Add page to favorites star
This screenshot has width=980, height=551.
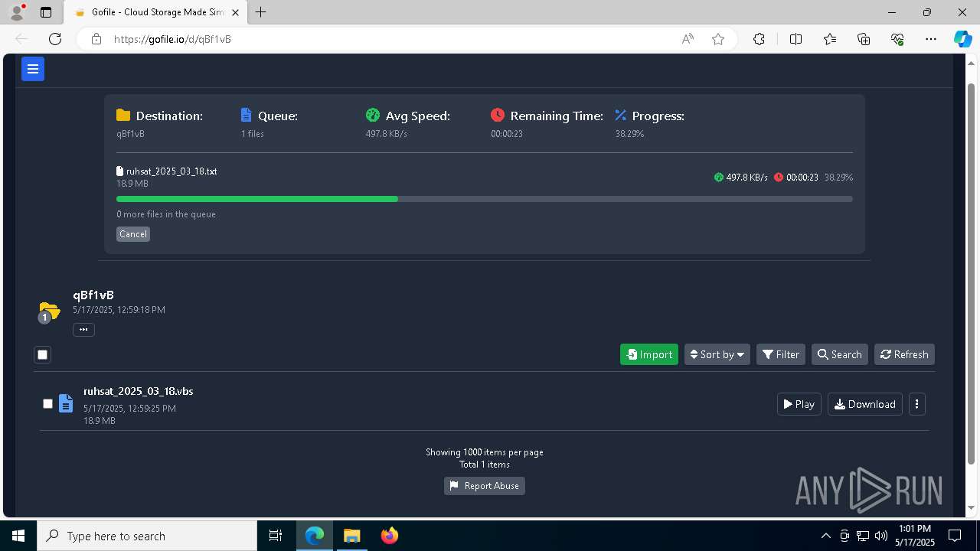(718, 39)
